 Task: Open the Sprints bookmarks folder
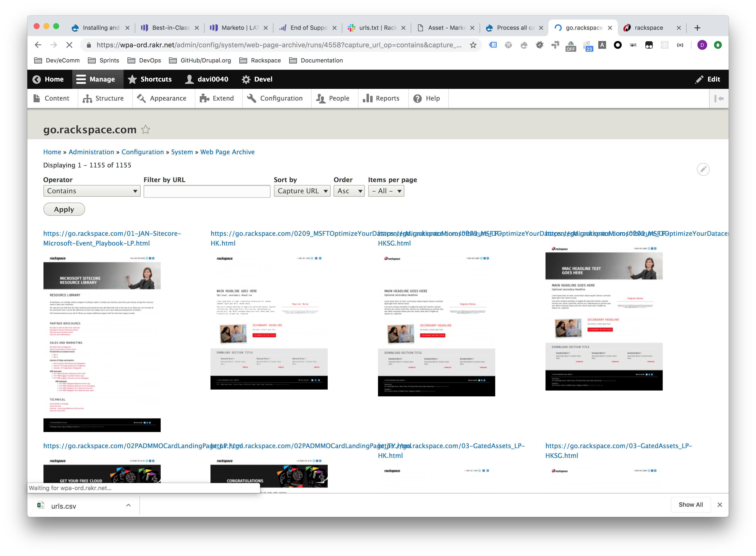tap(103, 60)
